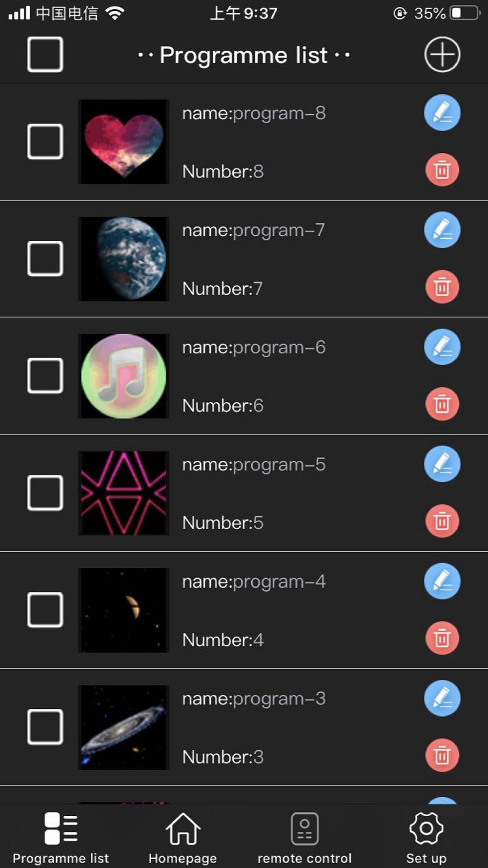
Task: Tap the galaxy thumbnail of program-3
Action: [x=123, y=727]
